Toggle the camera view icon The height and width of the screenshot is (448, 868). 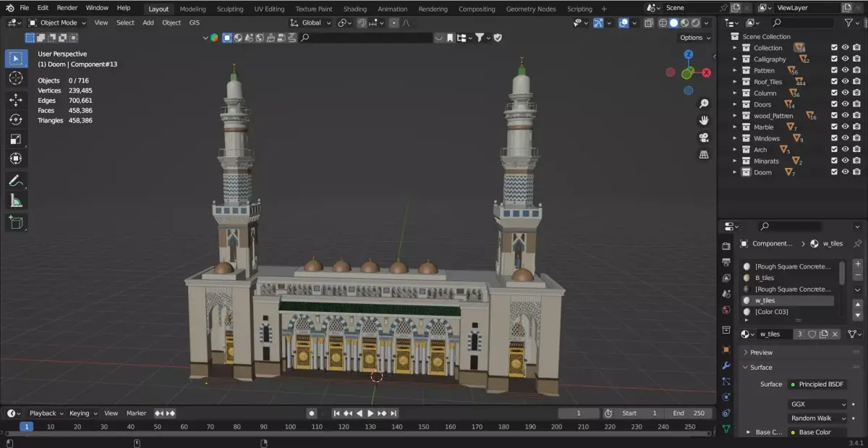pyautogui.click(x=704, y=138)
